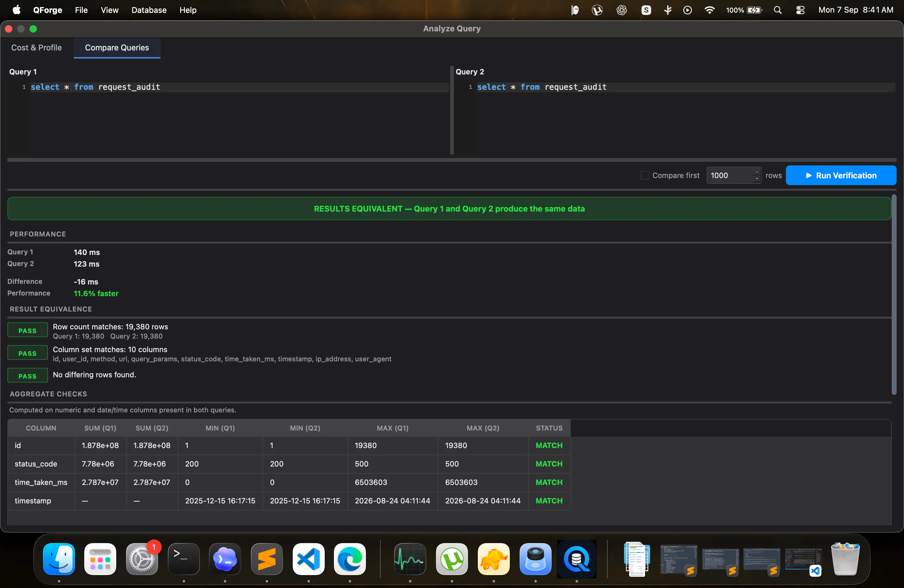The image size is (904, 588).
Task: Click the SUM (Q1) column header
Action: [100, 428]
